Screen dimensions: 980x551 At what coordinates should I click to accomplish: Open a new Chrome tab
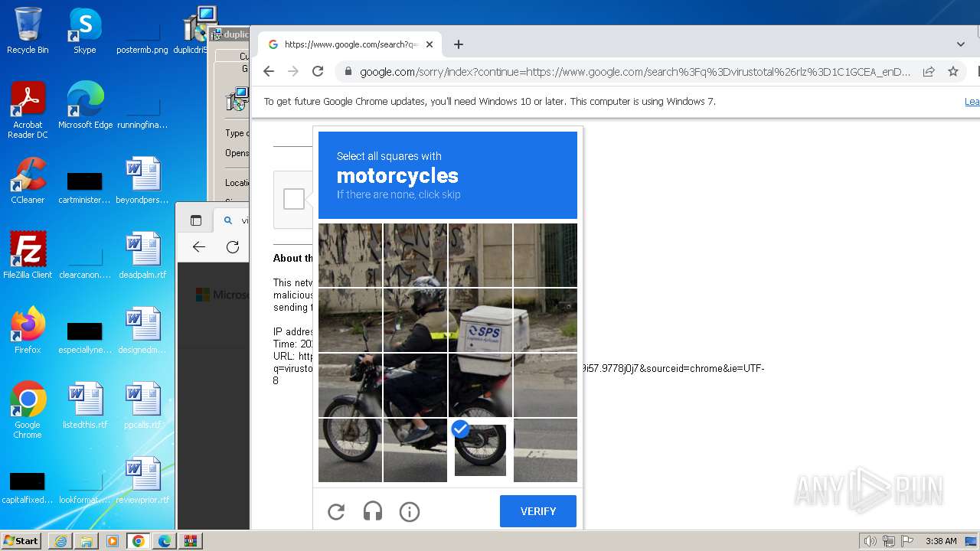(459, 44)
